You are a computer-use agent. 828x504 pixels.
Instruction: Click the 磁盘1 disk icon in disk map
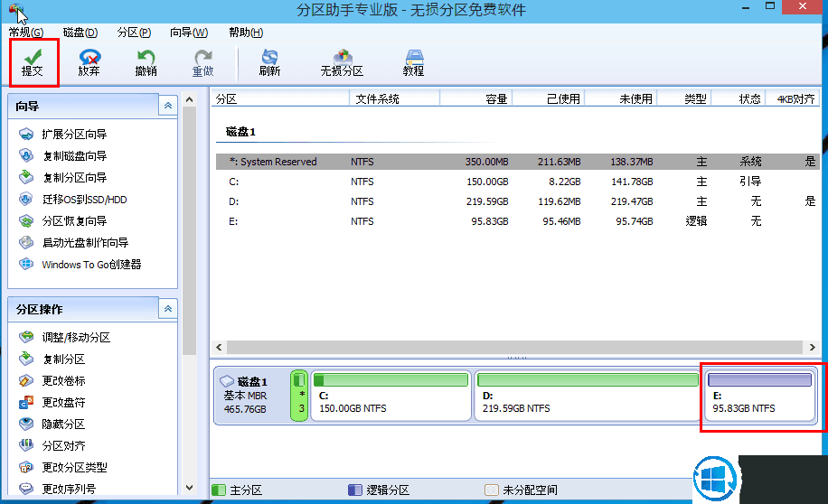(x=227, y=381)
